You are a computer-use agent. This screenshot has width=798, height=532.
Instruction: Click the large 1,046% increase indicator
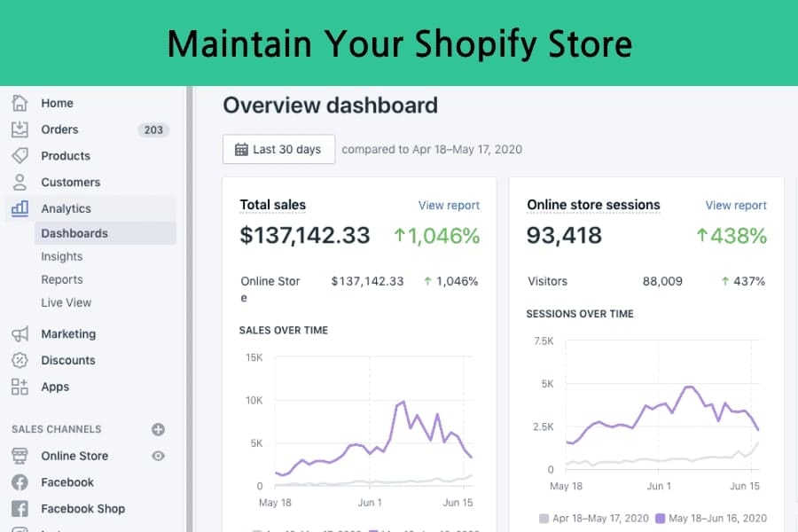436,236
